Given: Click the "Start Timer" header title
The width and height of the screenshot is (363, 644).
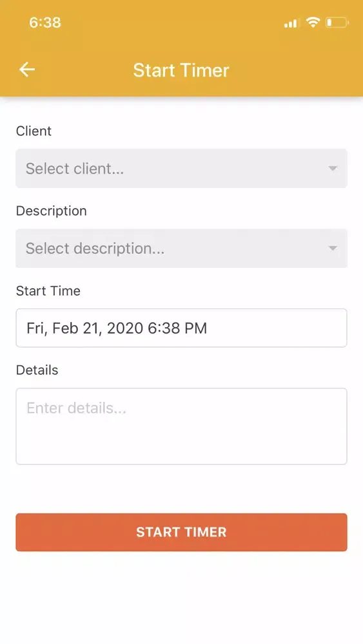Looking at the screenshot, I should (x=181, y=70).
